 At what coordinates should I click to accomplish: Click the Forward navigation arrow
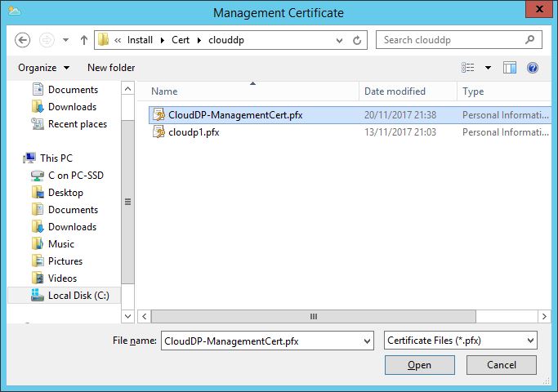pyautogui.click(x=47, y=40)
